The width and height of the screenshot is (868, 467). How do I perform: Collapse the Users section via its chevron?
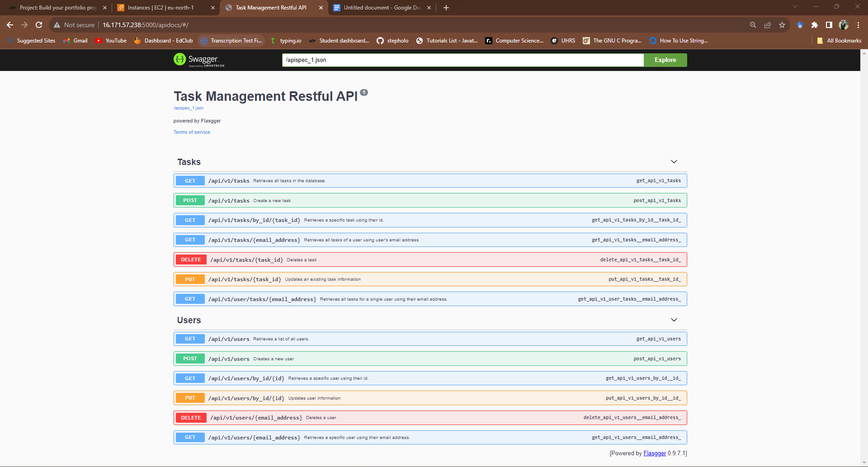[674, 320]
